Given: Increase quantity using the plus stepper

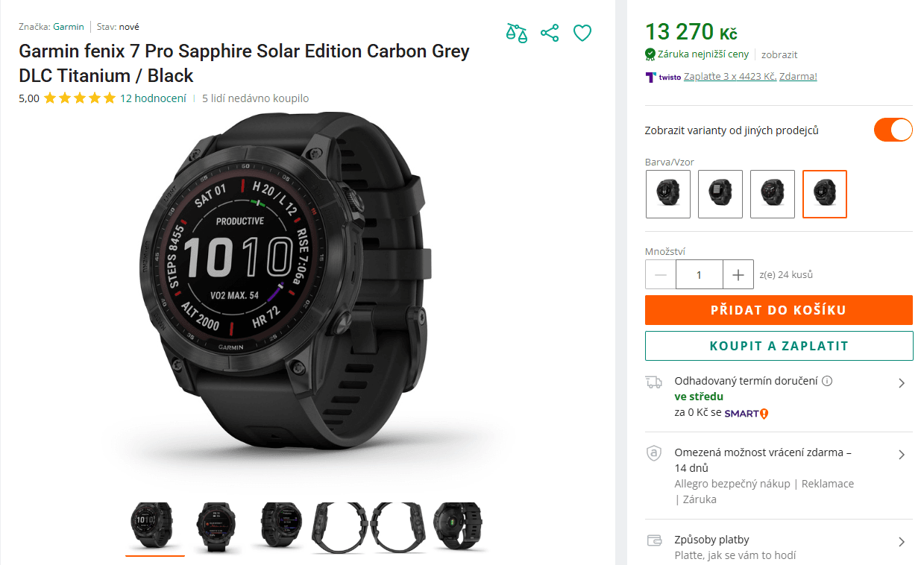Looking at the screenshot, I should point(738,274).
